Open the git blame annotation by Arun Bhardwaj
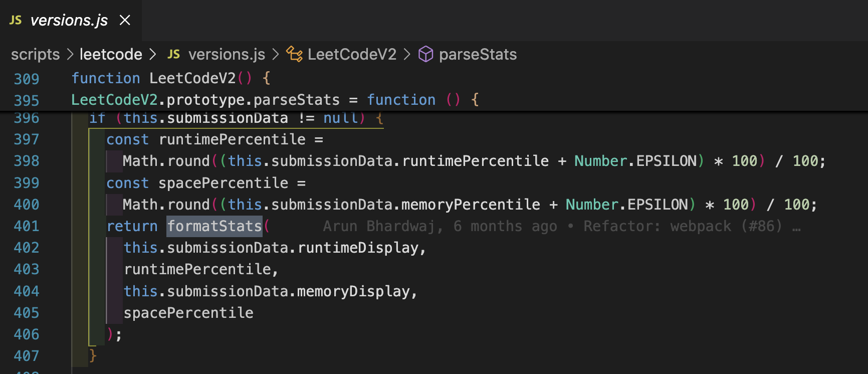 coord(552,227)
